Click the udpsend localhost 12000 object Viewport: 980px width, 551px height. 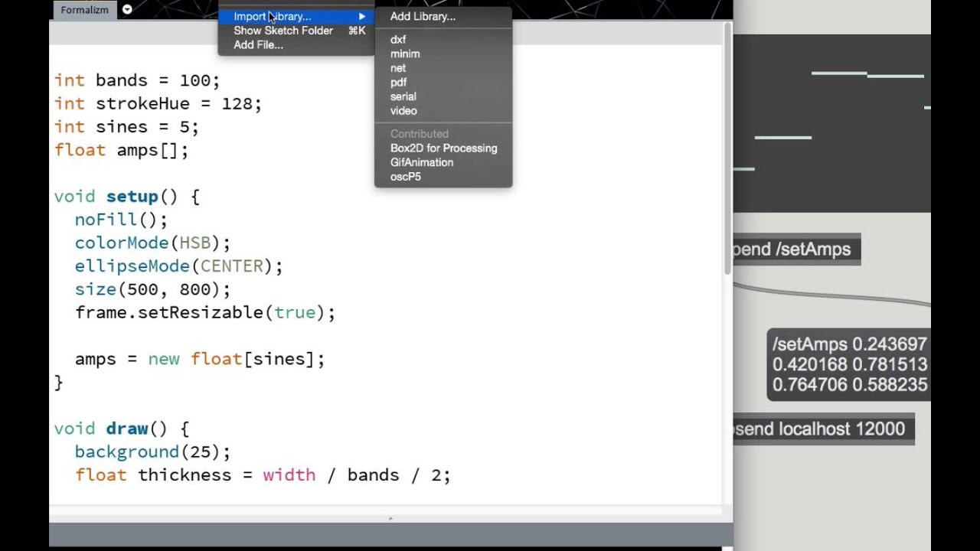824,429
